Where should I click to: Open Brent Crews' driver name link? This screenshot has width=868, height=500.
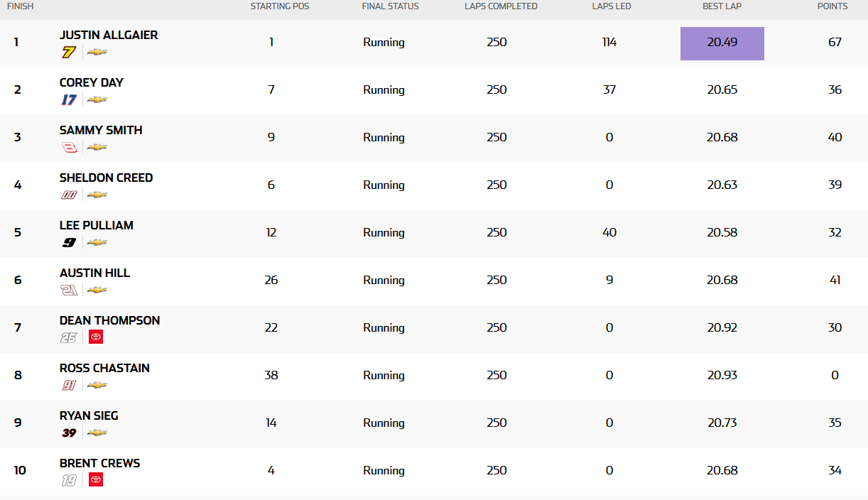tap(100, 463)
